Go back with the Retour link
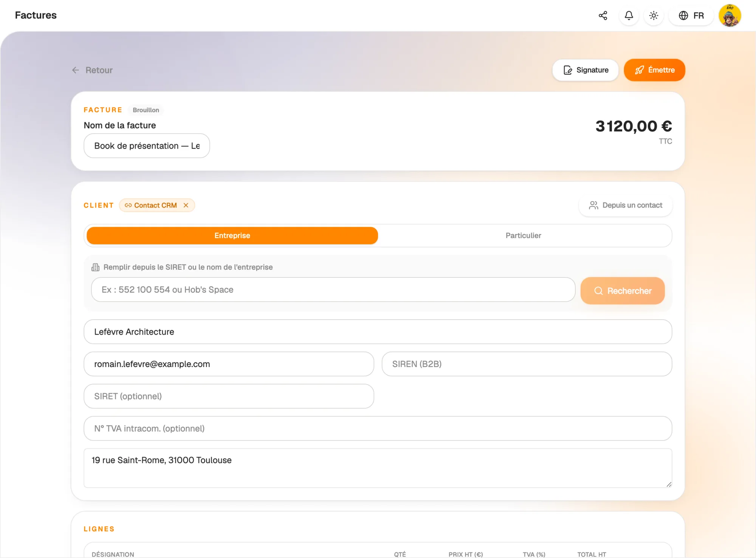The width and height of the screenshot is (756, 558). pos(92,70)
